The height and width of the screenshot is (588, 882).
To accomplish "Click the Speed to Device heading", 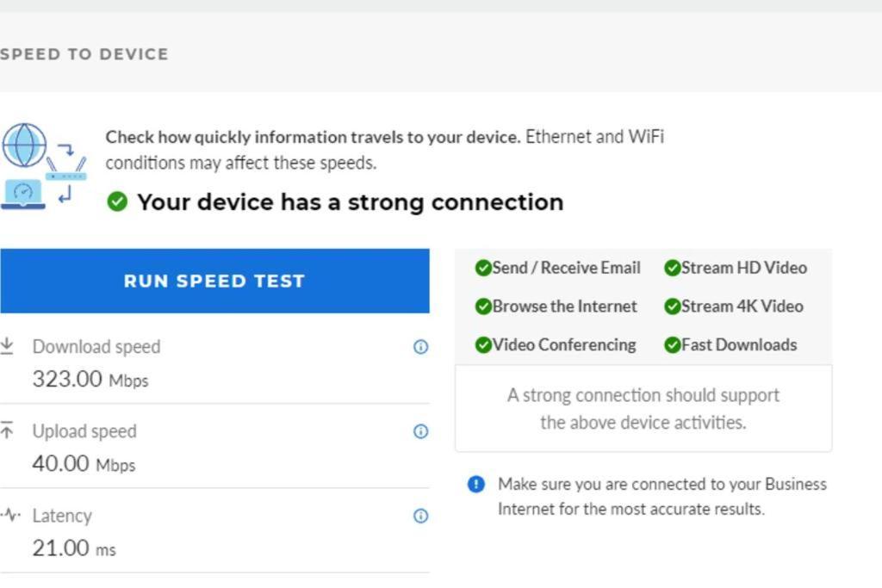I will tap(84, 54).
